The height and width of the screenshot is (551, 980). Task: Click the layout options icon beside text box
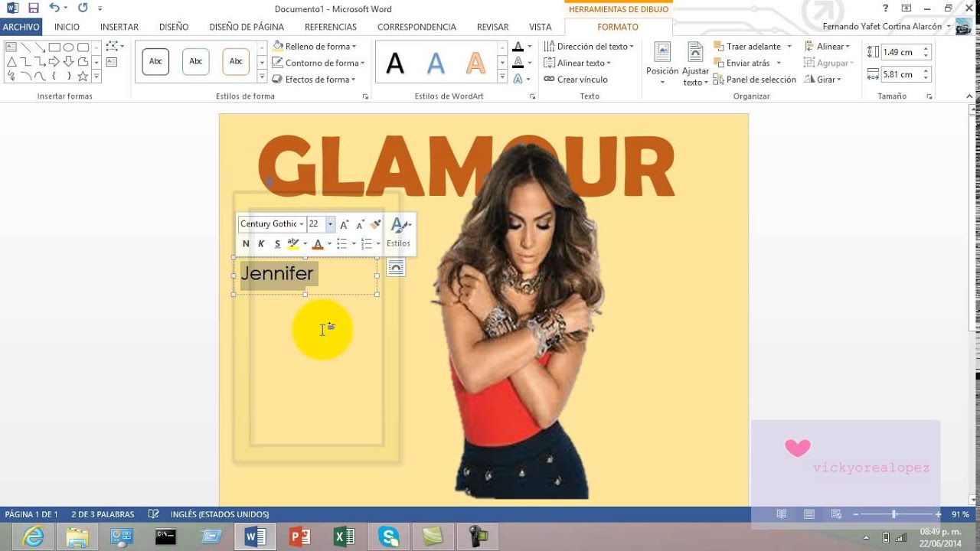point(396,267)
